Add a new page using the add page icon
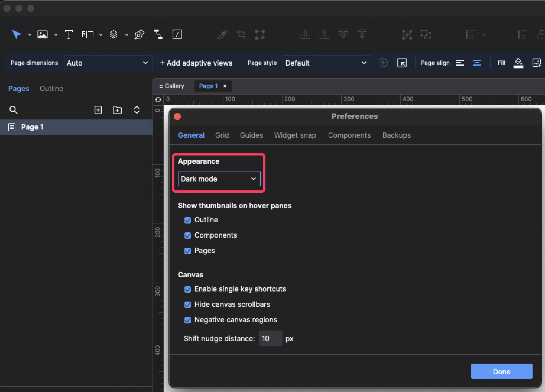The height and width of the screenshot is (392, 545). [x=98, y=110]
